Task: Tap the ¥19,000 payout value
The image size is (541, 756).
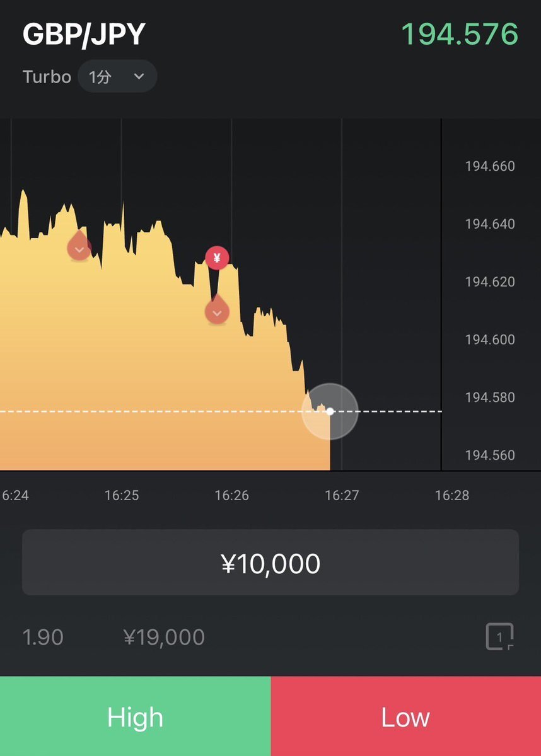Action: (x=164, y=637)
